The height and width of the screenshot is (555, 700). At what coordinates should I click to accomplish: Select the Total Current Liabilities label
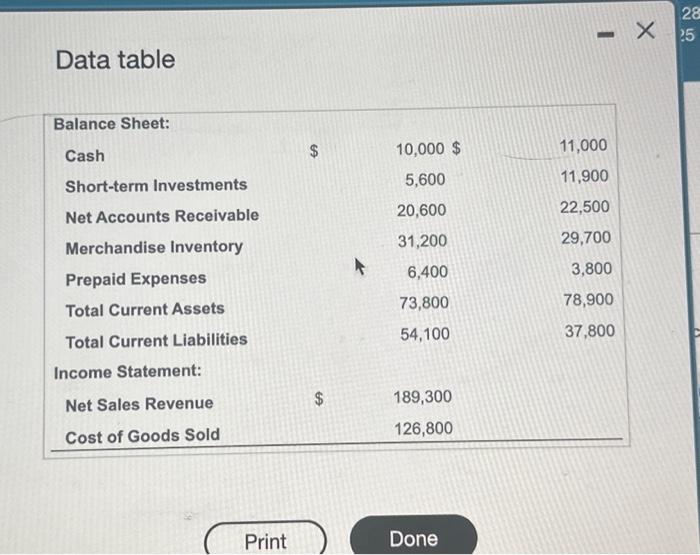[x=156, y=341]
